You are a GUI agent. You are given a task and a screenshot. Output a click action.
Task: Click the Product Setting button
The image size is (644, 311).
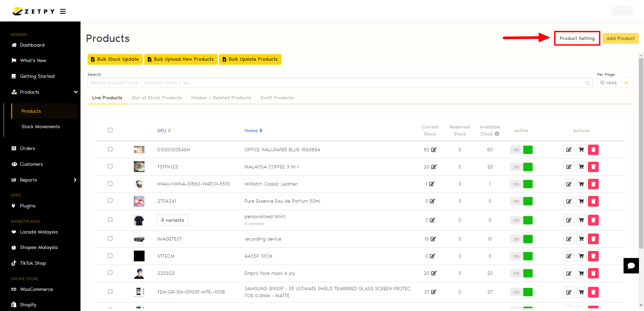tap(577, 38)
